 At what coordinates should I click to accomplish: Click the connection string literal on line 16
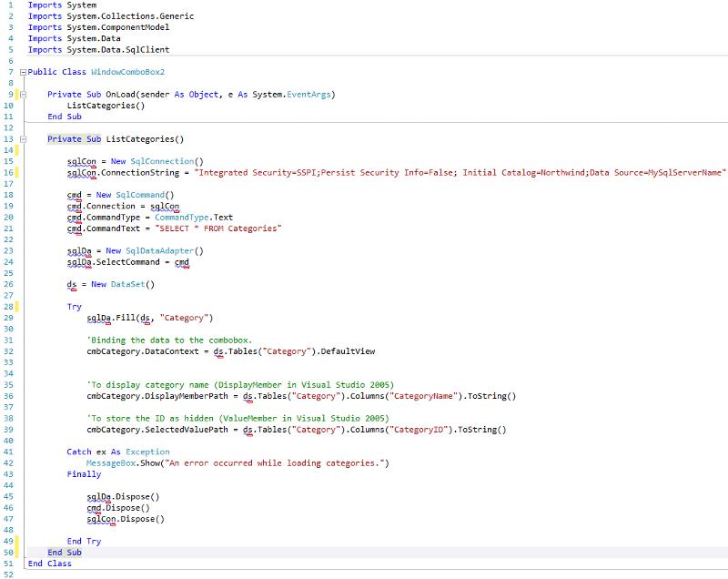pos(460,172)
